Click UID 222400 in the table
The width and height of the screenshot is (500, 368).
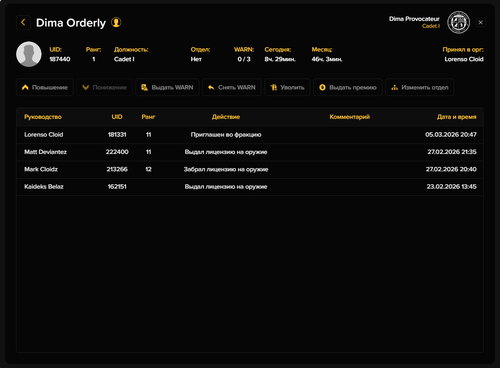tap(117, 152)
